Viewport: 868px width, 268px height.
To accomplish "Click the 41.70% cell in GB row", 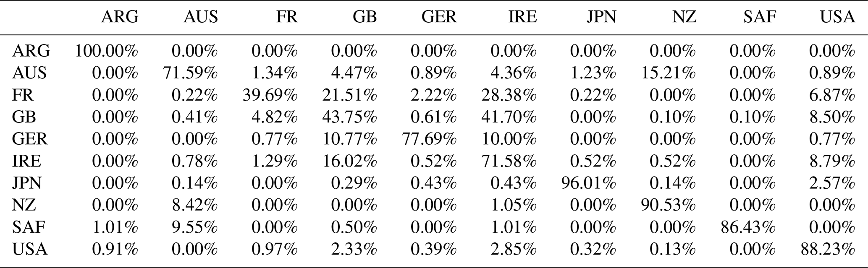I will 509,117.
